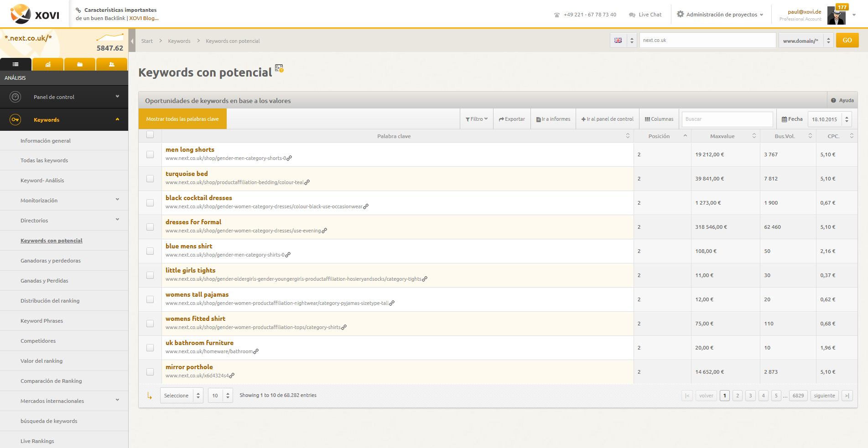This screenshot has height=448, width=868.
Task: Check the box for turquoise bed row
Action: click(x=150, y=179)
